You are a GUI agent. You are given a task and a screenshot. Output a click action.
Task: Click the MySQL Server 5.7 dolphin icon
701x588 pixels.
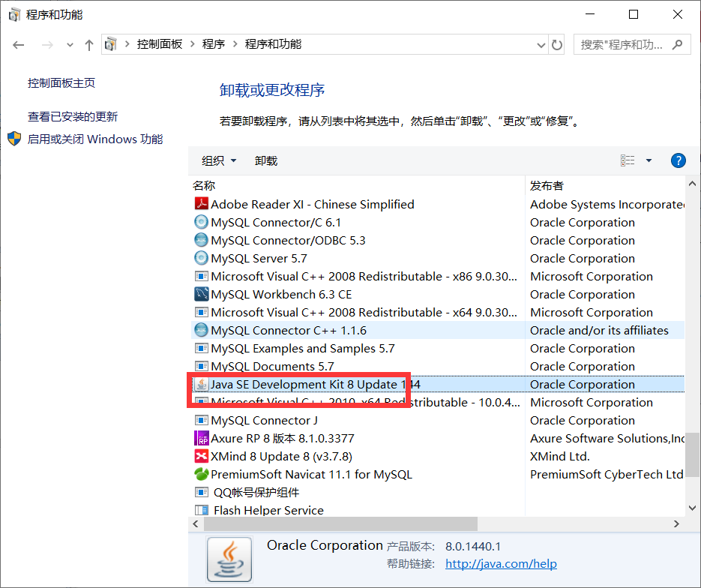(x=201, y=257)
